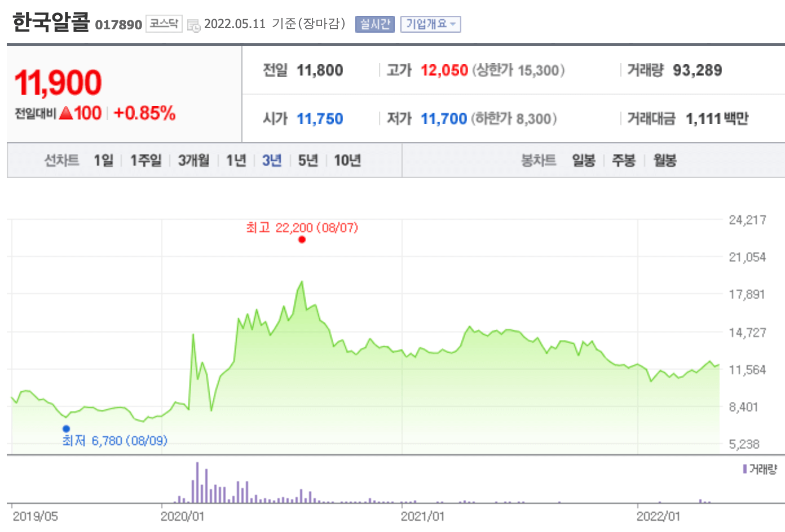785x532 pixels.
Task: Click the 최저 6,780 (08/09) label
Action: pyautogui.click(x=115, y=441)
